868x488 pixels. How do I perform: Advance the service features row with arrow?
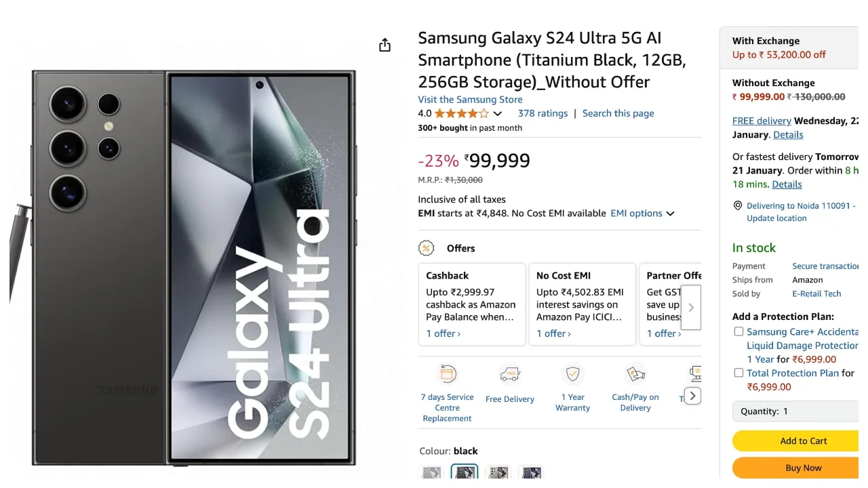click(x=692, y=396)
